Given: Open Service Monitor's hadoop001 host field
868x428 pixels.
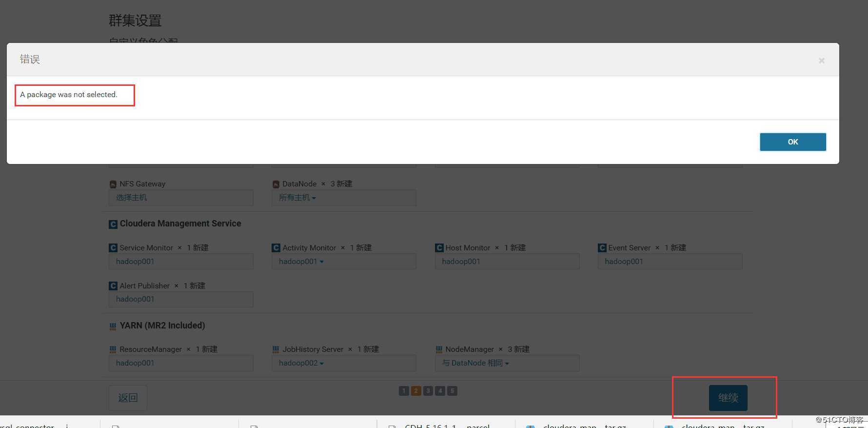Looking at the screenshot, I should 181,262.
